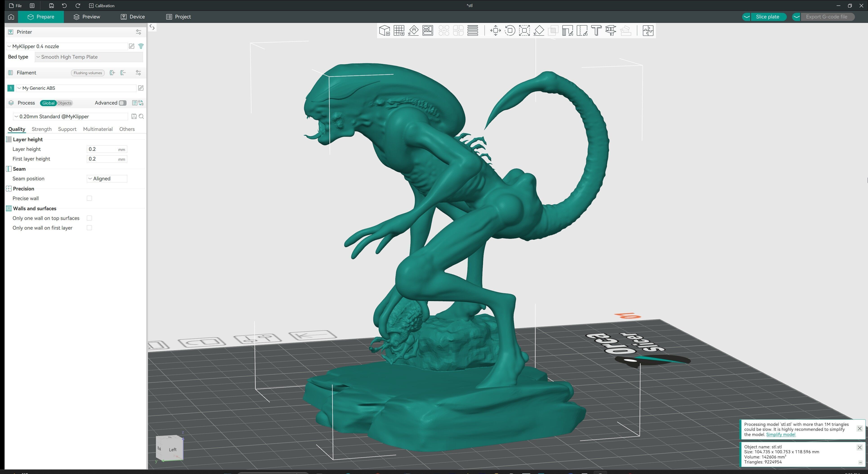Select the Rotate tool

(x=510, y=31)
